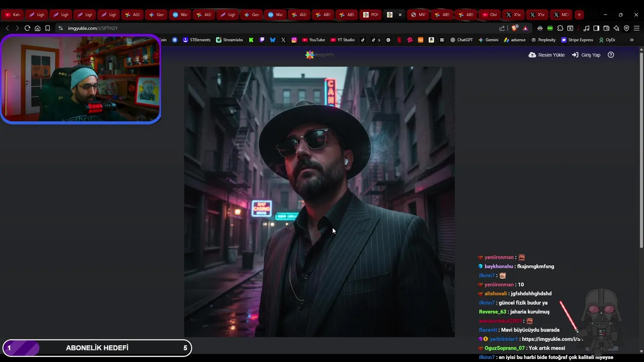Image resolution: width=644 pixels, height=362 pixels.
Task: Open Leo AI sparkle icon
Action: coord(616,28)
